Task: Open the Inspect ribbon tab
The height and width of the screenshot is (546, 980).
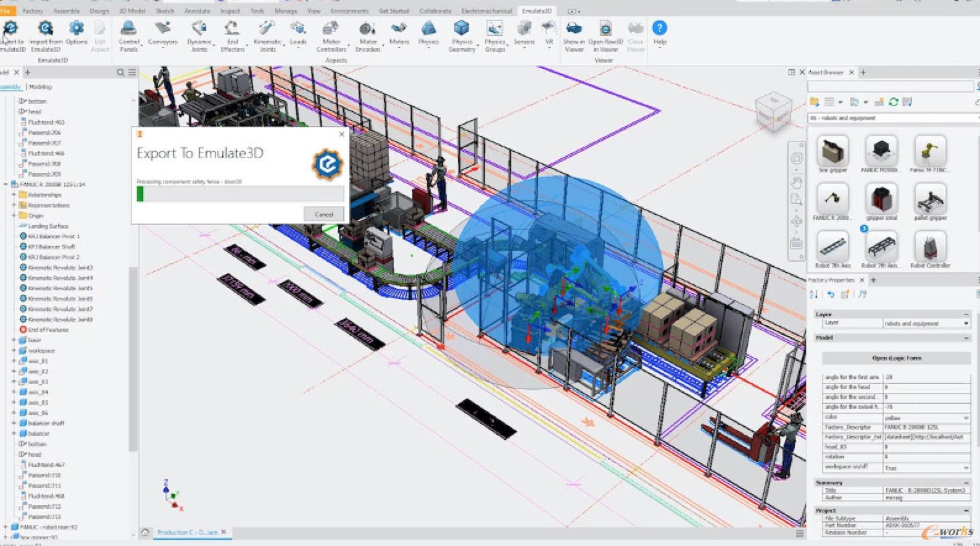Action: 230,11
